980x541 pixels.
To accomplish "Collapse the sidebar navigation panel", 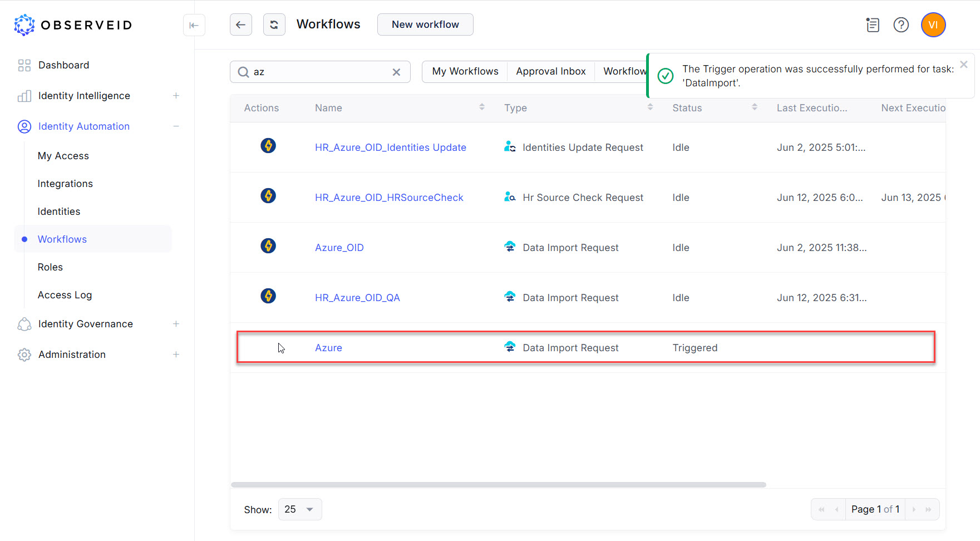I will click(x=194, y=25).
